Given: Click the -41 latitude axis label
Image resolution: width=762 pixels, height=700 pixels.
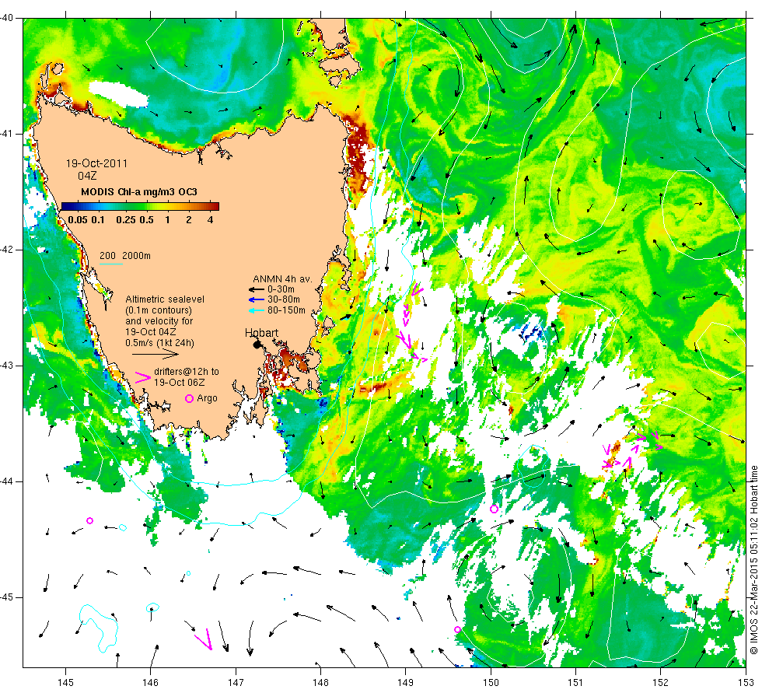Looking at the screenshot, I should tap(7, 134).
